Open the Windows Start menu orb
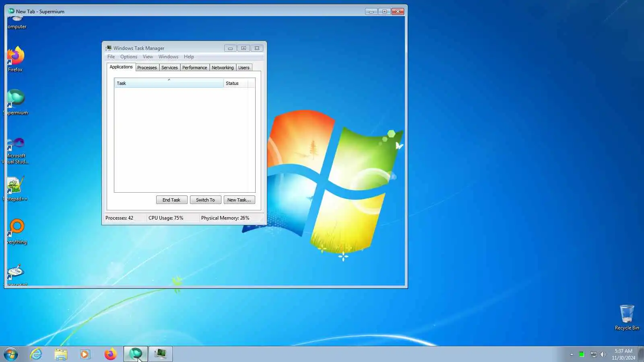This screenshot has height=362, width=644. point(11,354)
